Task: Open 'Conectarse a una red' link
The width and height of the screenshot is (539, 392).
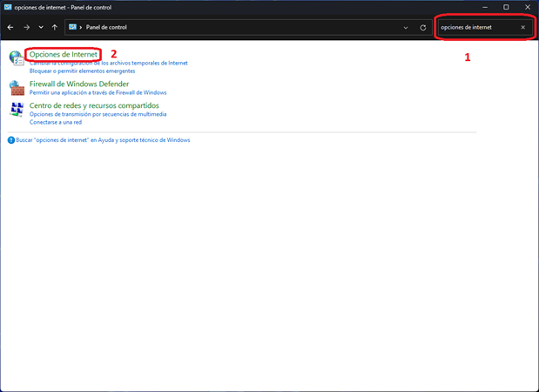Action: 56,122
